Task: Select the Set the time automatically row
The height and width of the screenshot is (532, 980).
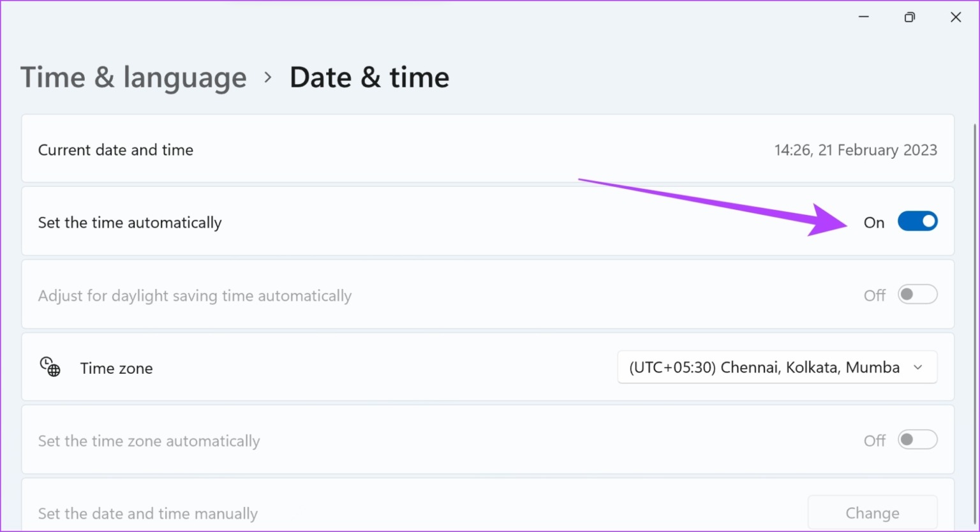Action: coord(383,221)
